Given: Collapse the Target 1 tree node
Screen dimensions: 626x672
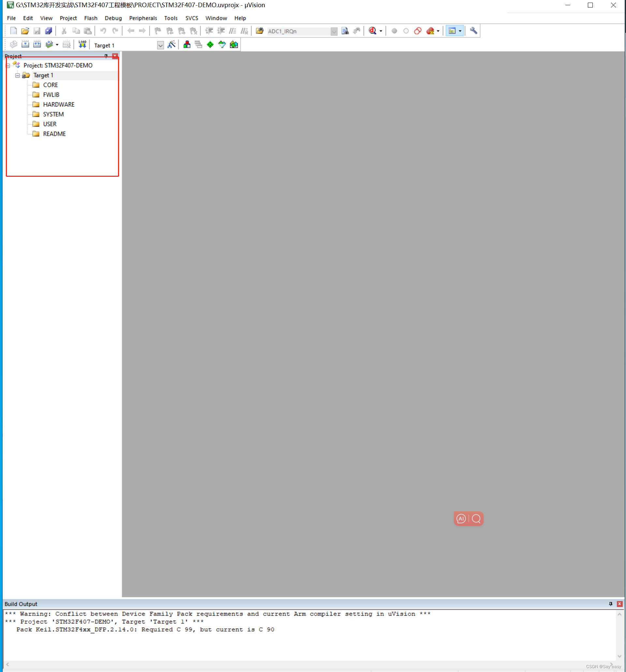Looking at the screenshot, I should [x=18, y=75].
